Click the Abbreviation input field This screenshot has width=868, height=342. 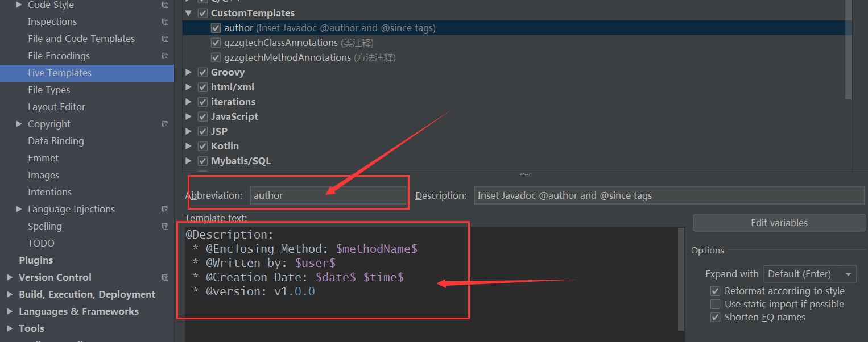click(x=328, y=195)
